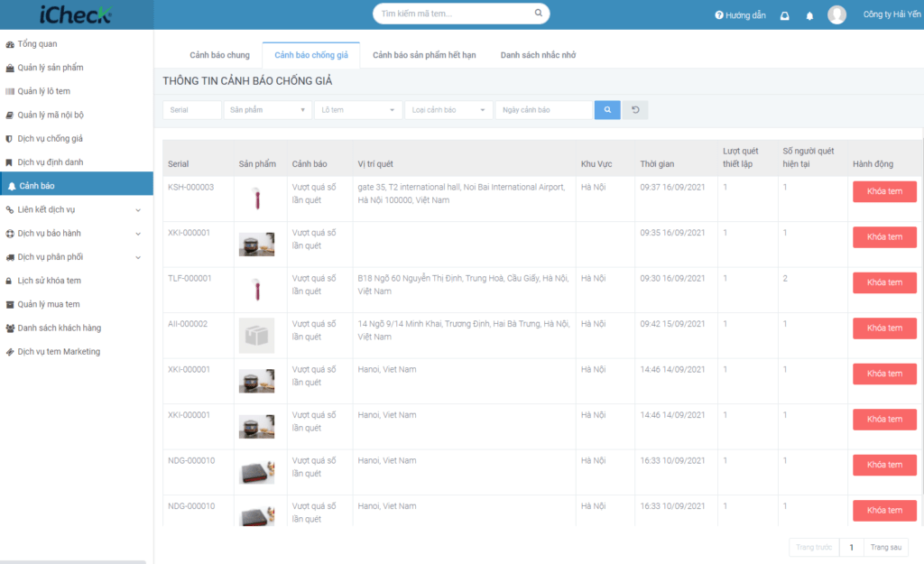The width and height of the screenshot is (924, 564).
Task: Switch to Danh sách nhắc nhở tab
Action: coord(538,55)
